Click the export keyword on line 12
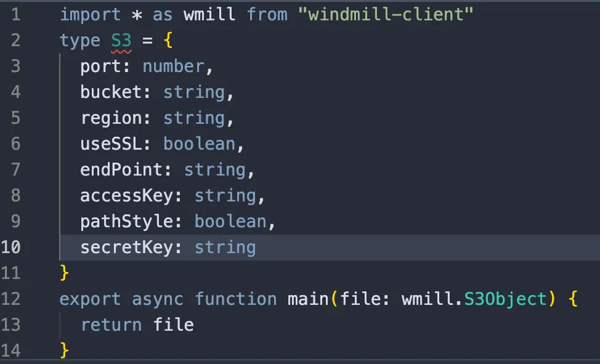 (90, 299)
